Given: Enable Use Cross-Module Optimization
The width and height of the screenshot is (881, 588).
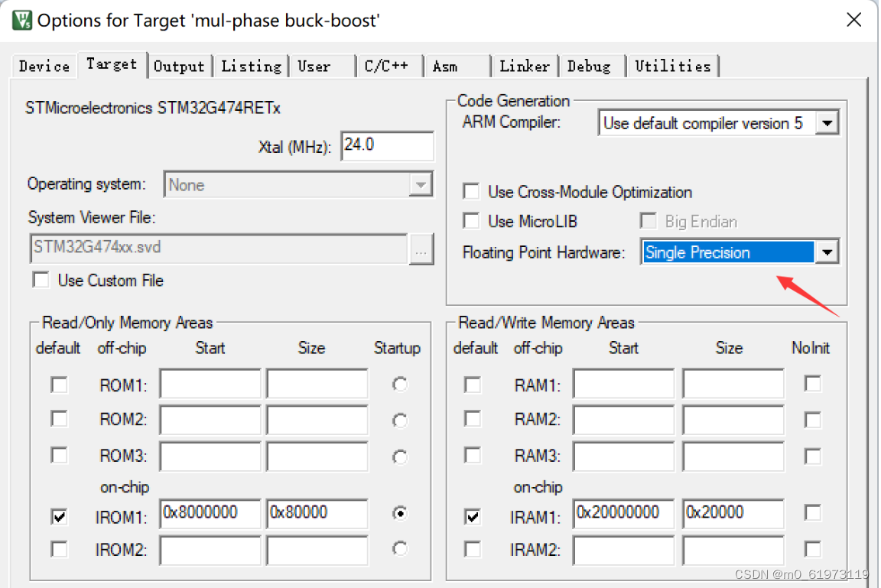Looking at the screenshot, I should tap(471, 191).
